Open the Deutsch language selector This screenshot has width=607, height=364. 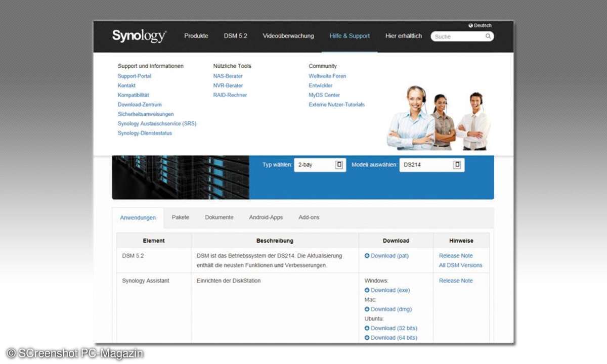click(480, 25)
